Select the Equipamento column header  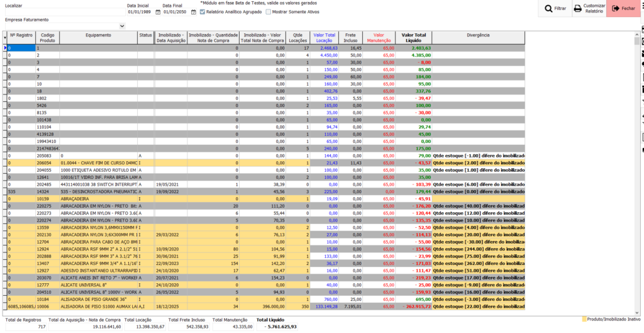98,35
